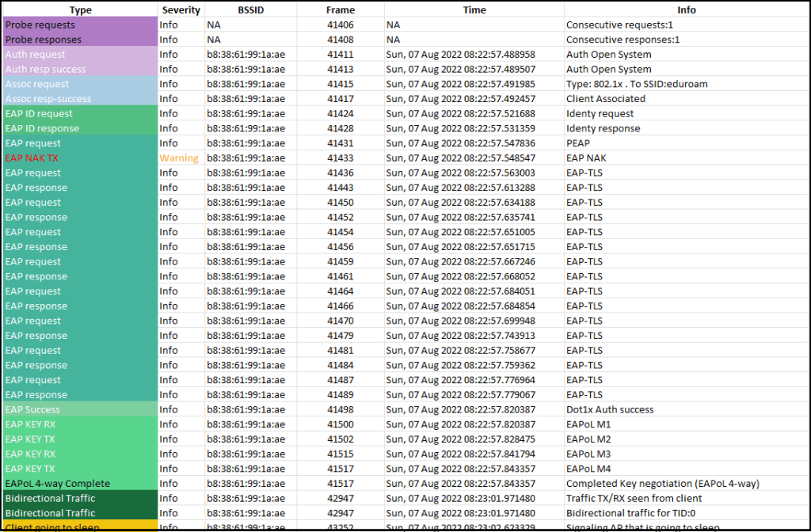Click the red EAP NAK TX cell
This screenshot has width=811, height=532.
click(80, 158)
